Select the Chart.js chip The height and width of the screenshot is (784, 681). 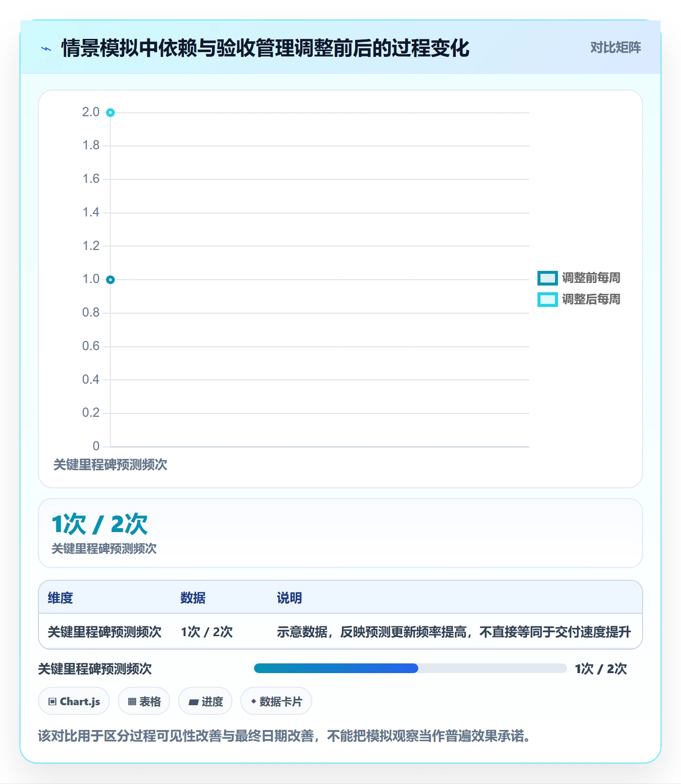point(74,701)
